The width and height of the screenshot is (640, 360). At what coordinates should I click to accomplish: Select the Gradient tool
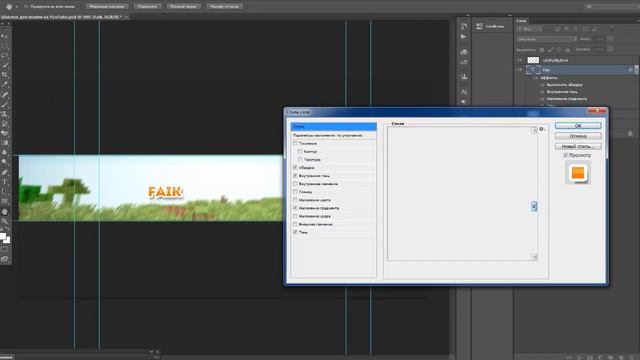pyautogui.click(x=5, y=143)
